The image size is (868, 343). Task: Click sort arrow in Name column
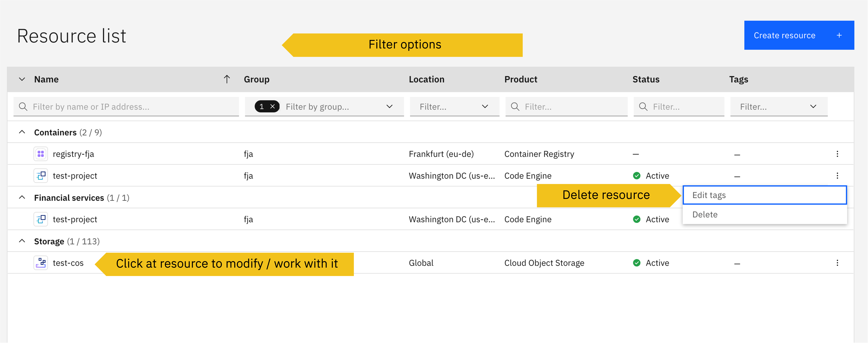pos(227,79)
